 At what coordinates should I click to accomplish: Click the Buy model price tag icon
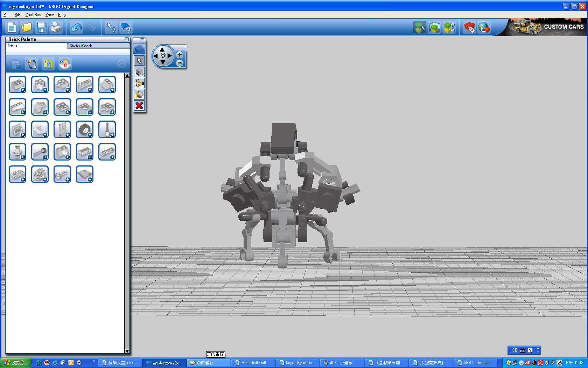[x=469, y=27]
